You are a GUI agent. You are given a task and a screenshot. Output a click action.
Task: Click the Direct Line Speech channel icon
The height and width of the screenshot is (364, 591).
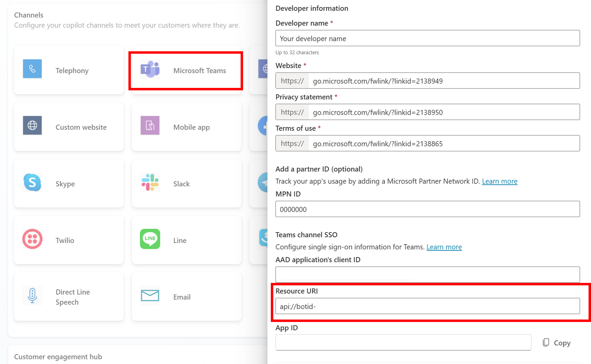[x=32, y=297]
